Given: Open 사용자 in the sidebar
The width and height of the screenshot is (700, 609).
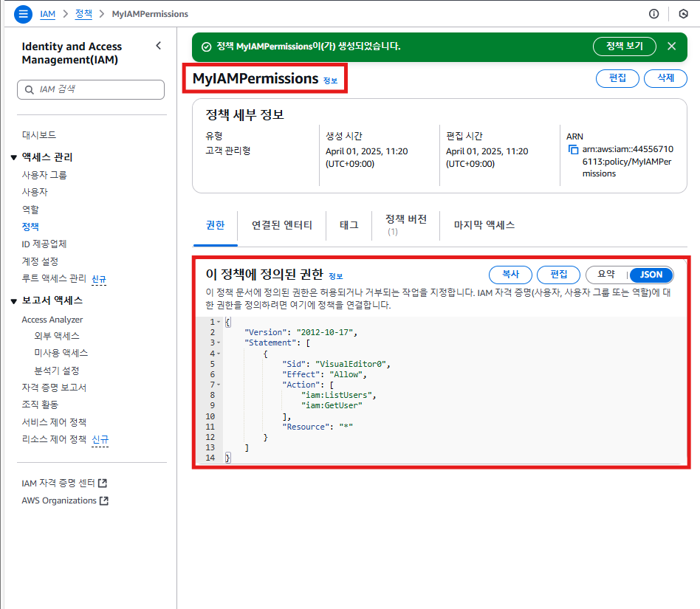Looking at the screenshot, I should tap(35, 192).
